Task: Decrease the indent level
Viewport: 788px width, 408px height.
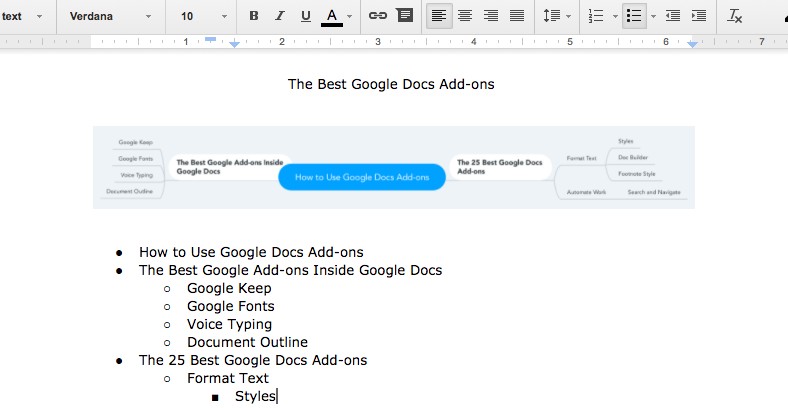Action: click(x=673, y=16)
